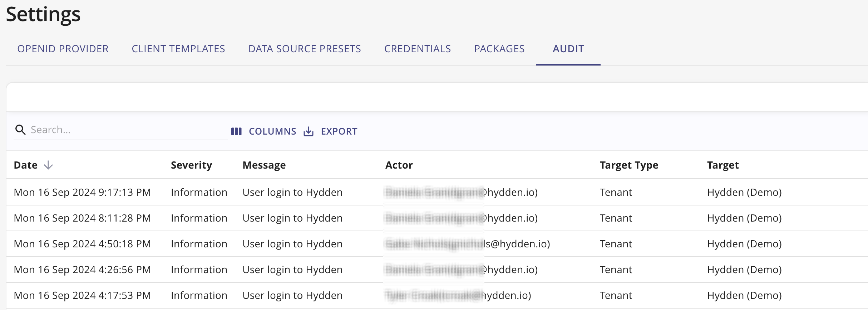This screenshot has width=868, height=310.
Task: Click the Columns bars icon
Action: [x=236, y=131]
